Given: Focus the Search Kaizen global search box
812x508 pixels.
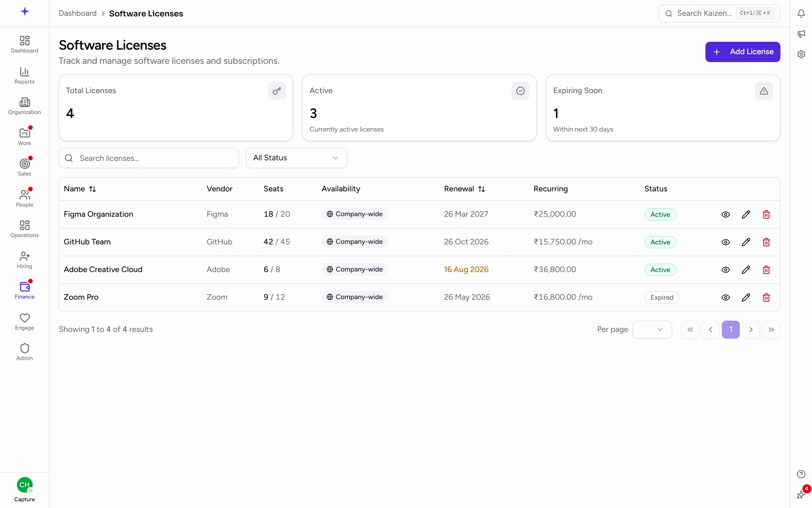Looking at the screenshot, I should pyautogui.click(x=719, y=14).
